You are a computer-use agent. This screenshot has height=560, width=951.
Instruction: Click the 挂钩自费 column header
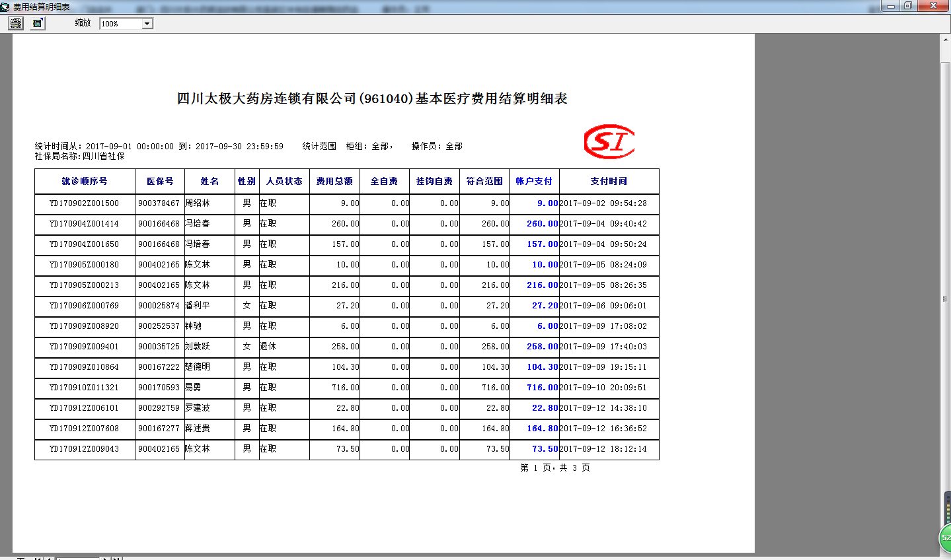(434, 181)
